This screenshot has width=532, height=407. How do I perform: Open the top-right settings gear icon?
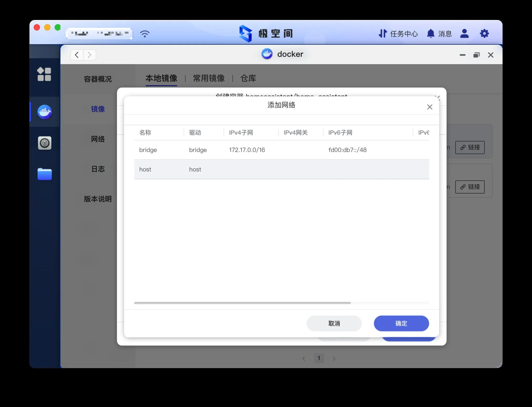pos(484,34)
